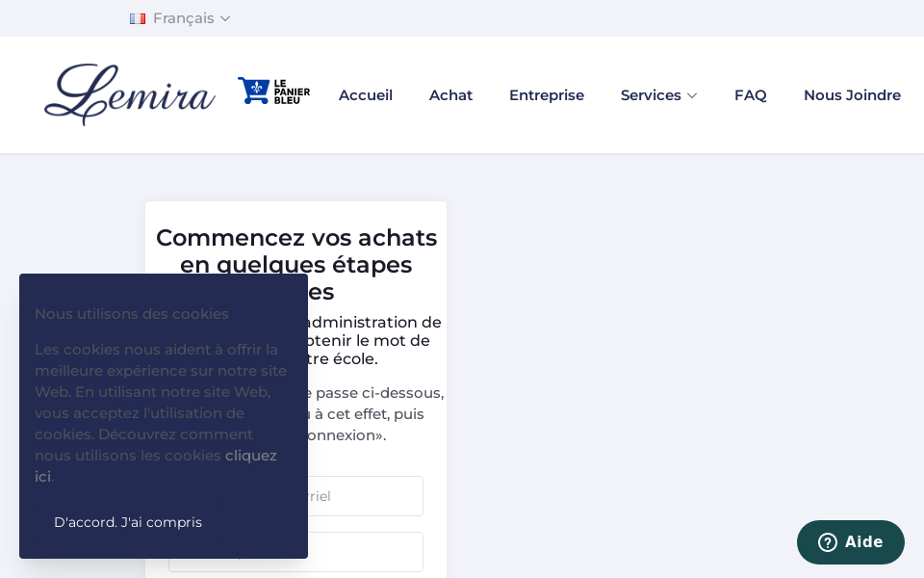Accept cookies with D'accord. J'ai compris
The height and width of the screenshot is (578, 924).
coord(128,522)
